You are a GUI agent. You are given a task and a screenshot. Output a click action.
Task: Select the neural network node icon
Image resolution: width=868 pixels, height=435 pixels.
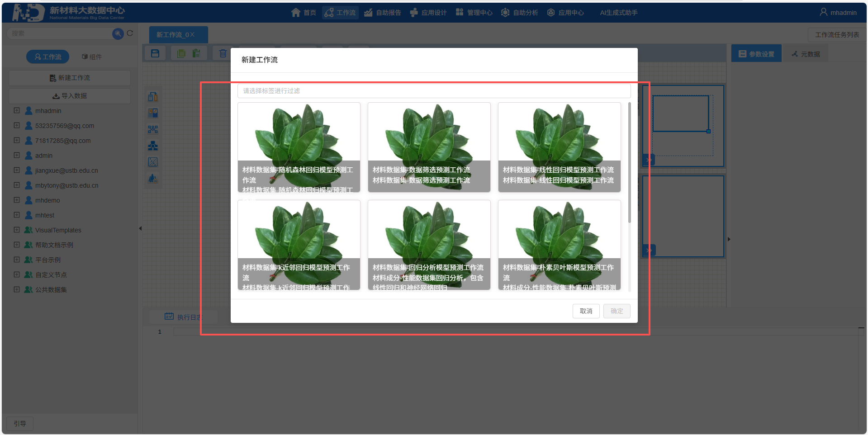coord(153,129)
